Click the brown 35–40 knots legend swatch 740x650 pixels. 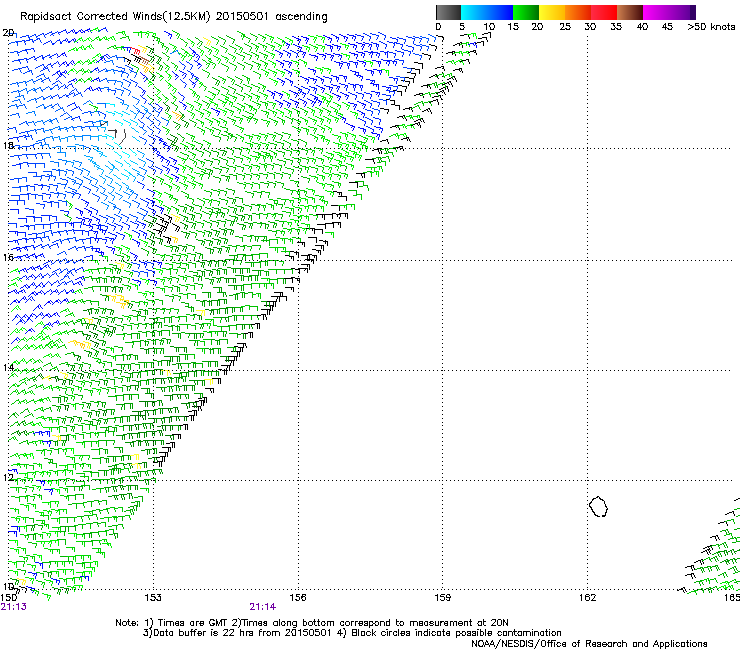click(x=630, y=12)
